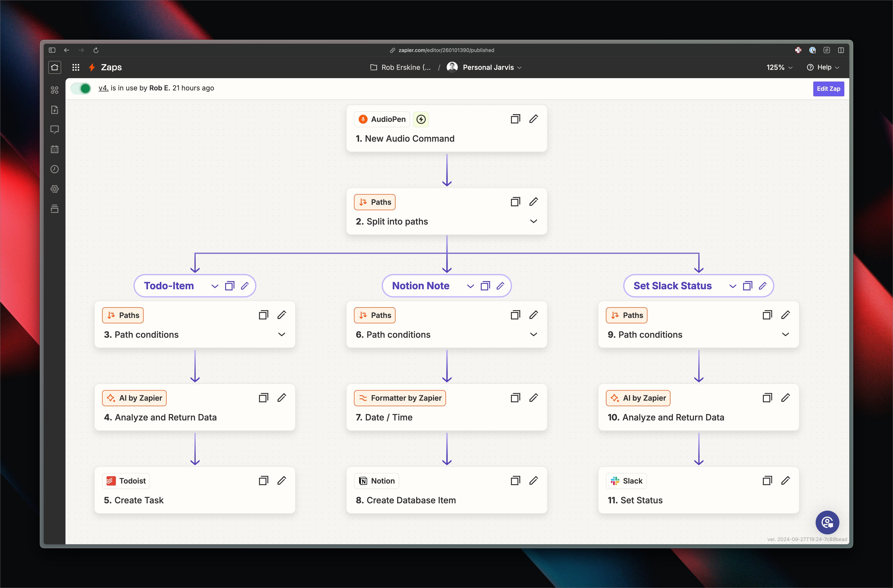The image size is (893, 588).
Task: Expand the Split into paths step chevron
Action: (533, 221)
